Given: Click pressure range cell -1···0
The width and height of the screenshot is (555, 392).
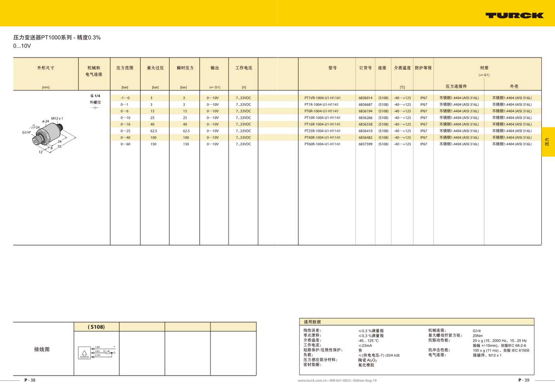Looking at the screenshot, I should (125, 98).
